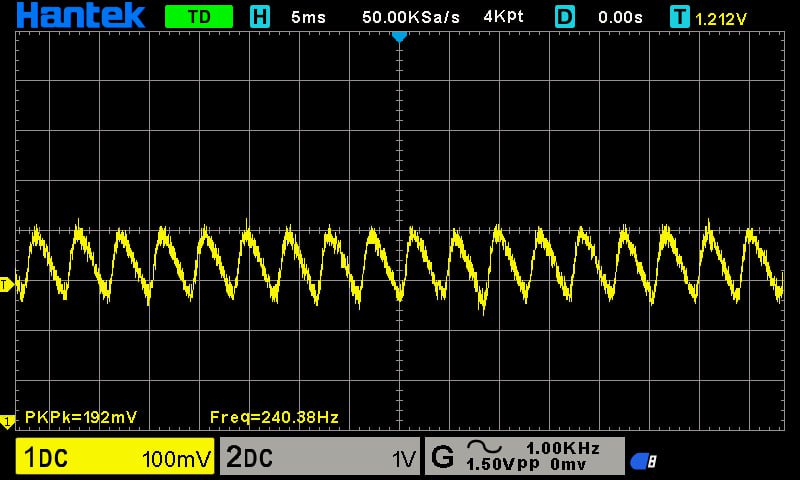Click the sine wave icon in generator panel
800x480 pixels.
pyautogui.click(x=484, y=447)
